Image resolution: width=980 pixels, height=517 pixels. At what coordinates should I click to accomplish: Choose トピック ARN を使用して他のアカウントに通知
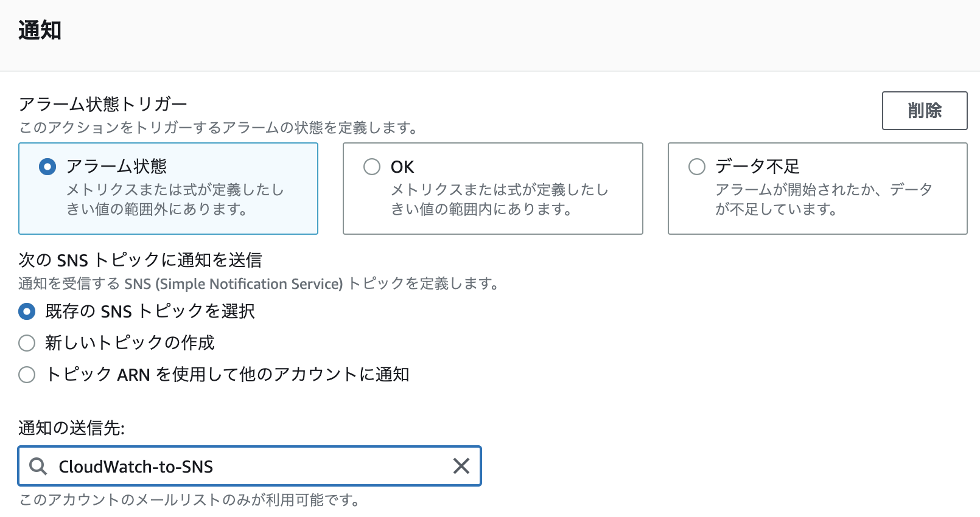click(x=26, y=375)
